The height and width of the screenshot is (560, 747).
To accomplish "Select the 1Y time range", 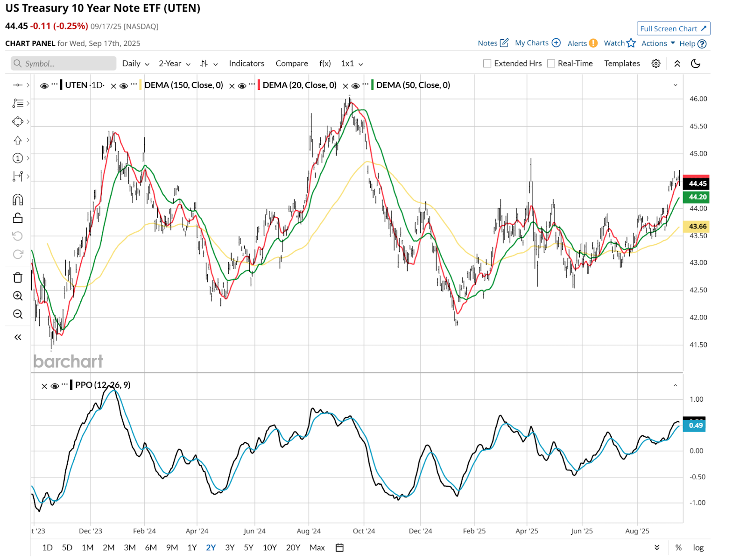I will tap(192, 547).
